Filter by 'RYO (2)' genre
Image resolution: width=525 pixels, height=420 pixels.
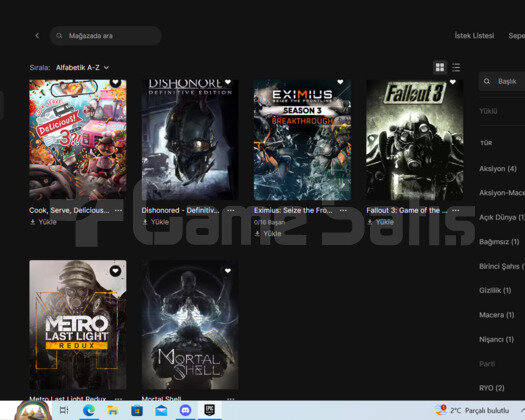492,388
